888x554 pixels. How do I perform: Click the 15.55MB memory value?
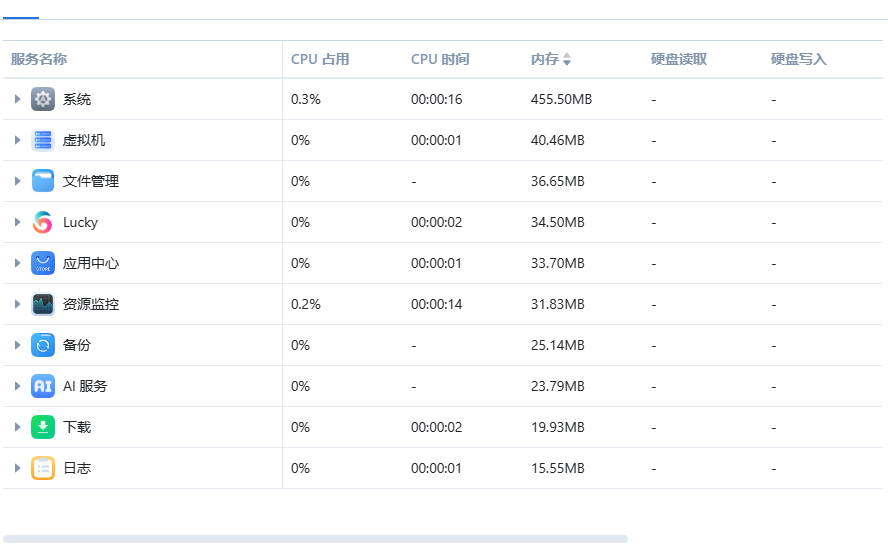tap(557, 468)
